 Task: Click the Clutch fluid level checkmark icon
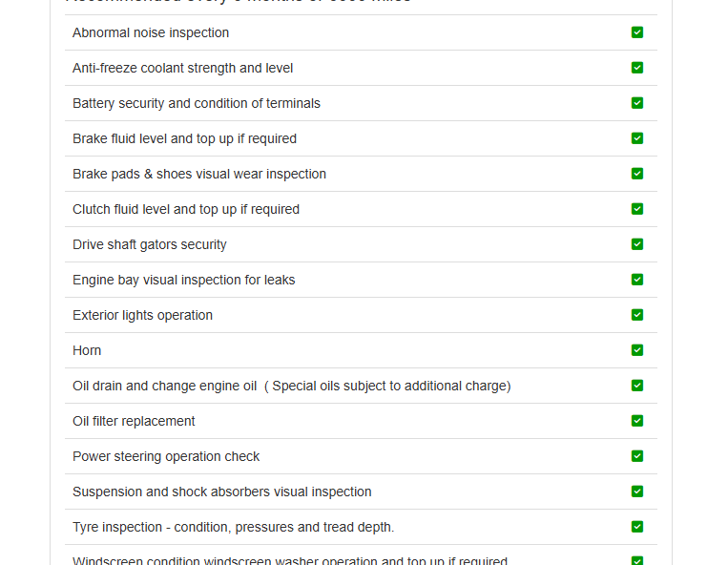[637, 209]
